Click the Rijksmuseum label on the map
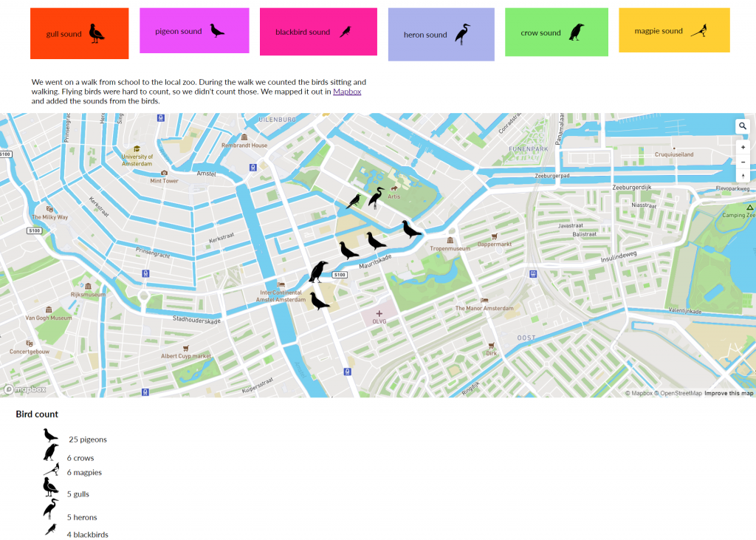The width and height of the screenshot is (756, 540). 88,294
